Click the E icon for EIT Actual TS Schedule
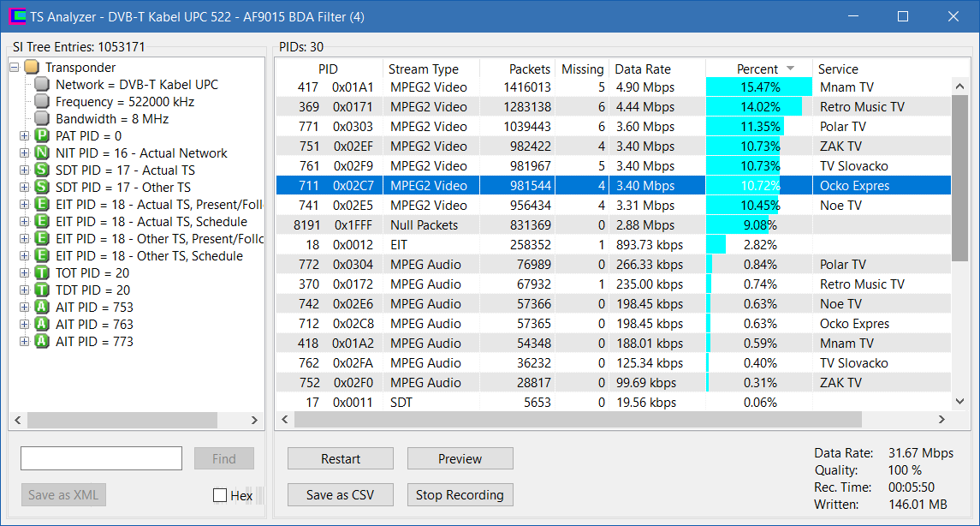Viewport: 980px width, 526px height. click(42, 221)
